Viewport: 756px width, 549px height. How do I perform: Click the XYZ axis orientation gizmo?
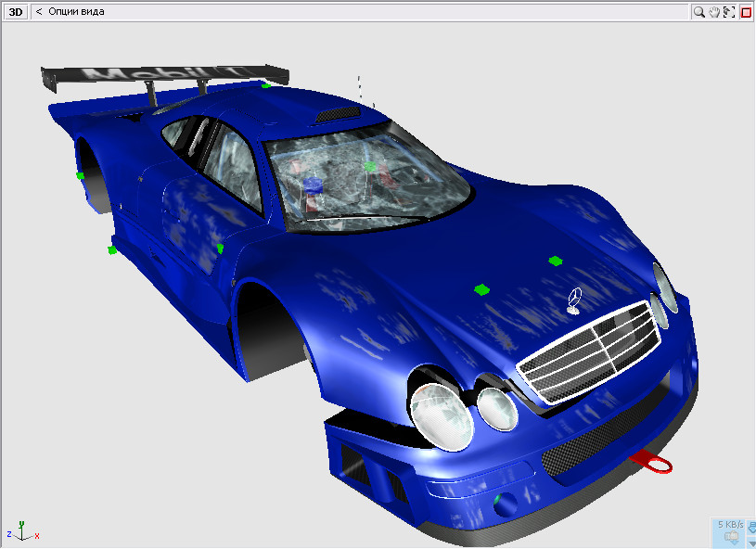(x=22, y=531)
